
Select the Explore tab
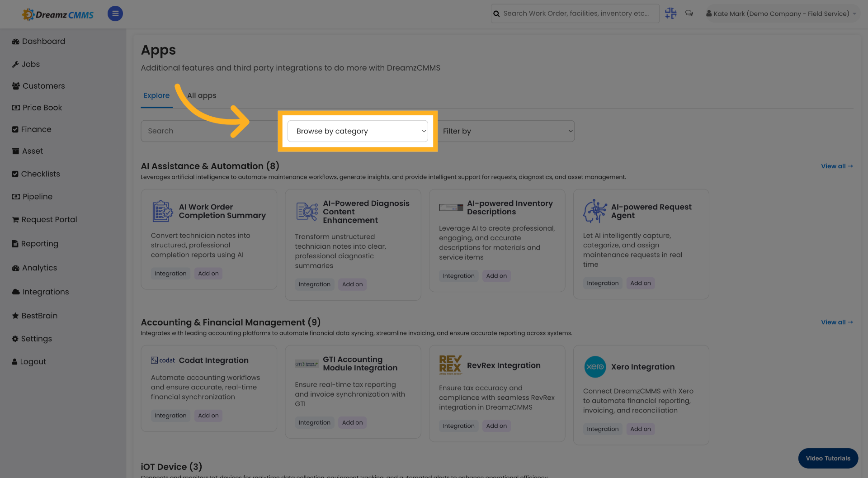pyautogui.click(x=156, y=95)
